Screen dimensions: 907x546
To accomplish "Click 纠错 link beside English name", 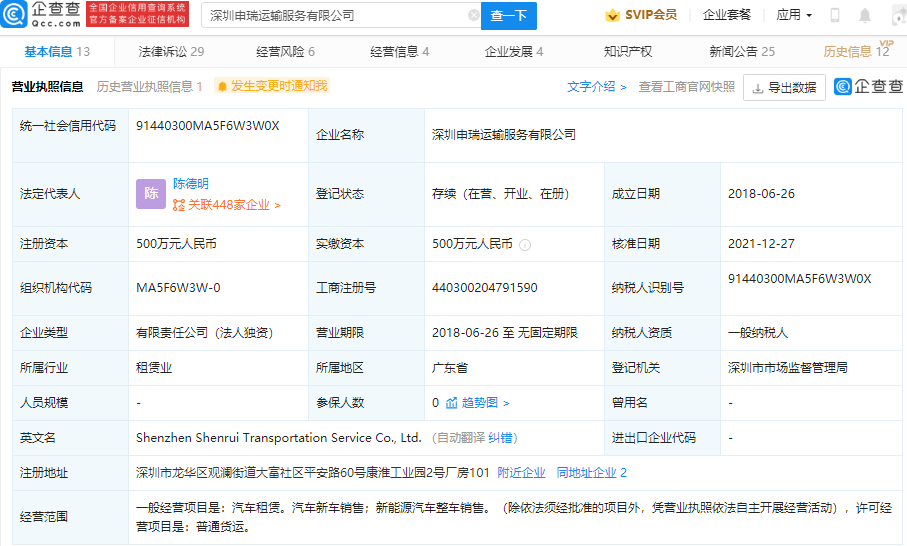I will pyautogui.click(x=500, y=438).
